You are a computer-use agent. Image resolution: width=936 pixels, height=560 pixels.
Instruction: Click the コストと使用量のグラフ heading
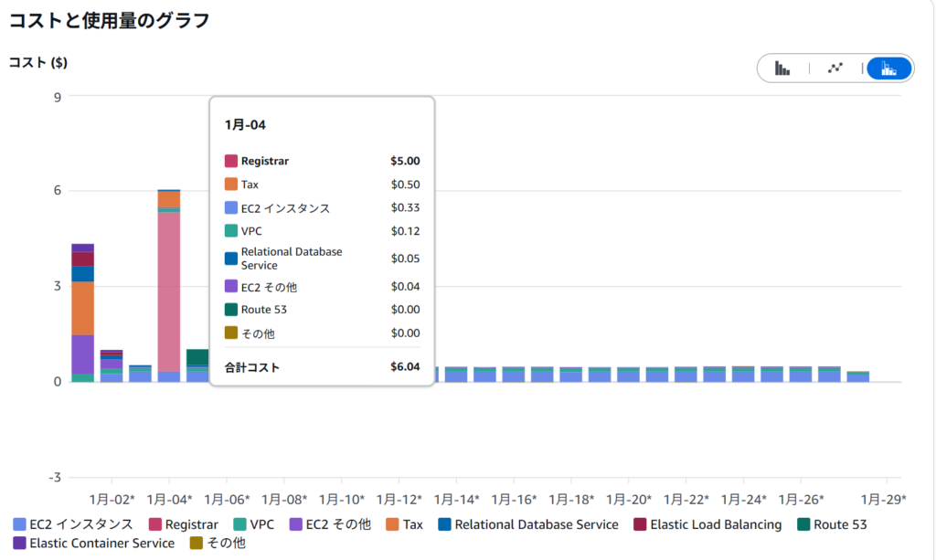click(x=109, y=20)
